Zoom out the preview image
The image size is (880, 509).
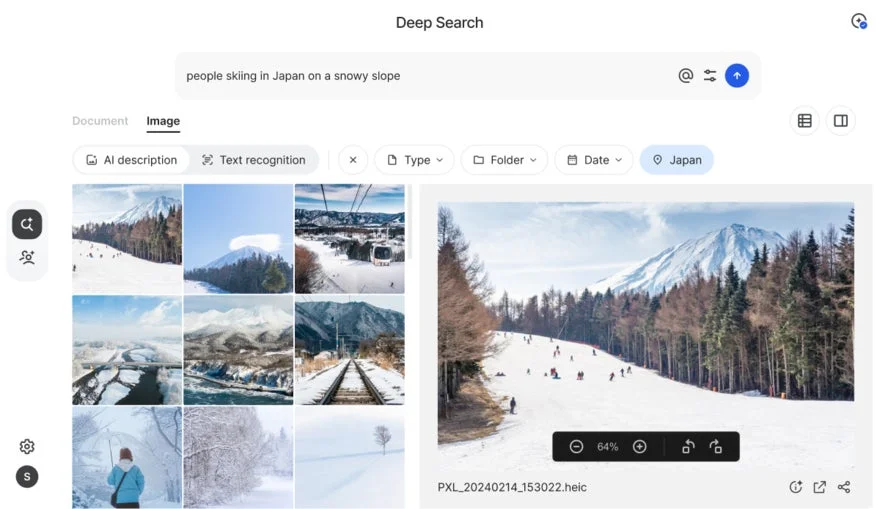point(576,447)
